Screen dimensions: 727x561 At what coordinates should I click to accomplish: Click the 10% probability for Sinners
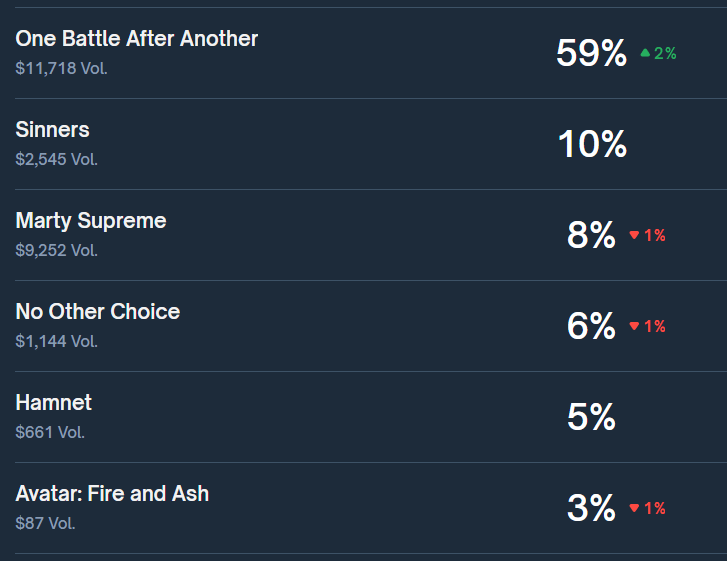(x=592, y=145)
